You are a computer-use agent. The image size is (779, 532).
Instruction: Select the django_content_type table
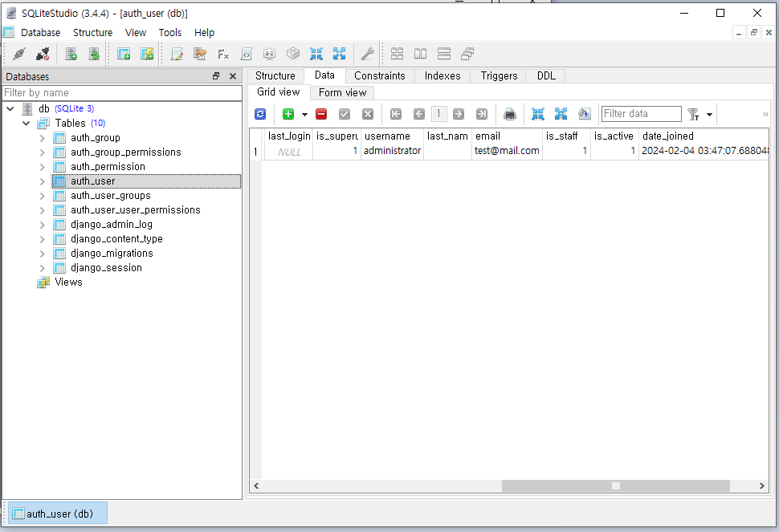pos(116,239)
